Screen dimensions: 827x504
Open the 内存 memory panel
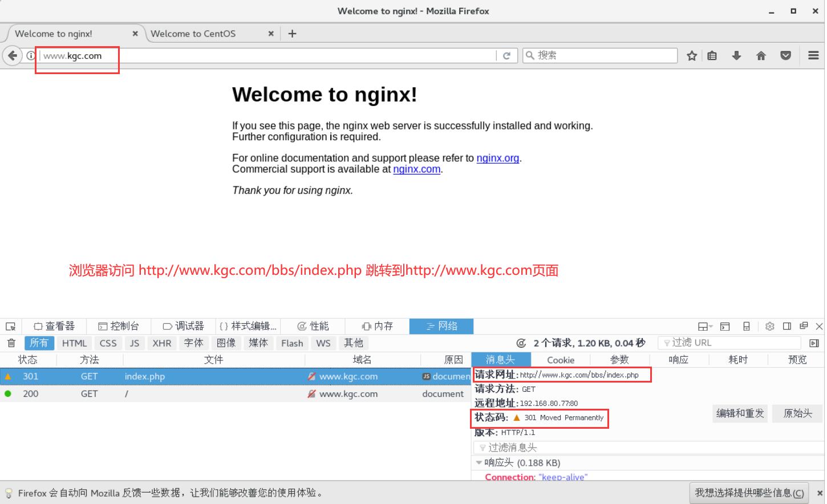[x=377, y=326]
